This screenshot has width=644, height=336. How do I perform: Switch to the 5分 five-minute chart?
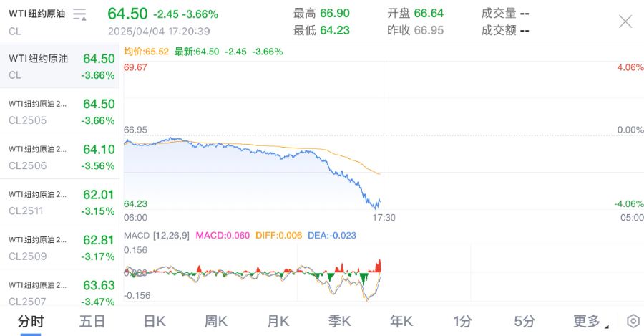pyautogui.click(x=525, y=321)
